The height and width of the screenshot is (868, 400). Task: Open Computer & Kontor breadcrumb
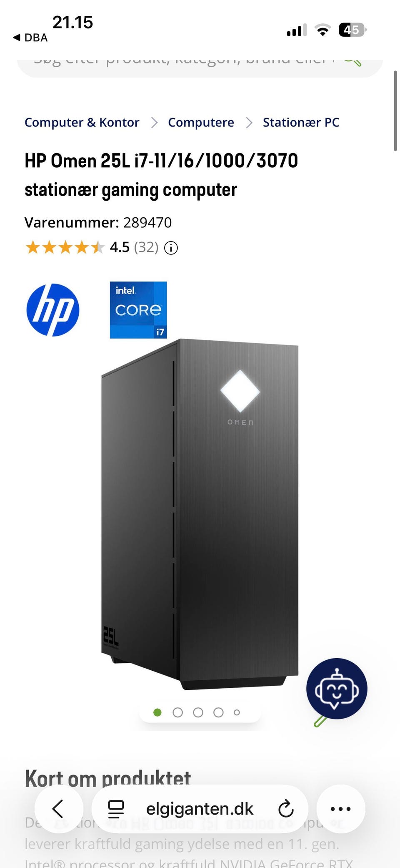point(82,122)
